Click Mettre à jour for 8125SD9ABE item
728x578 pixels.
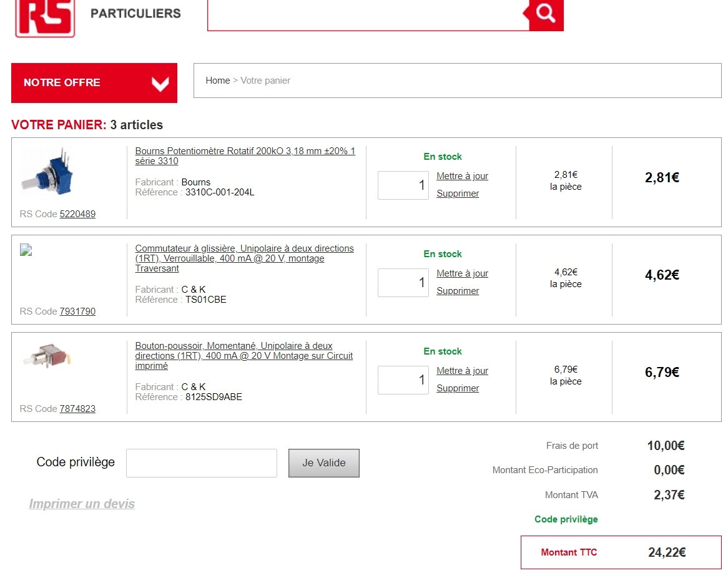tap(462, 371)
